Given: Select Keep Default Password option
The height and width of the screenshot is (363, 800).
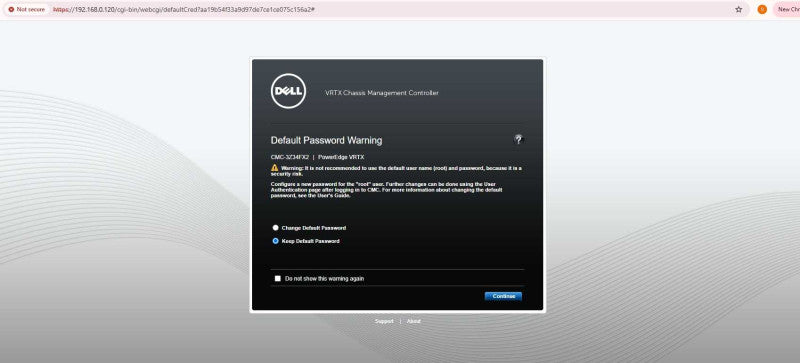Looking at the screenshot, I should click(276, 241).
